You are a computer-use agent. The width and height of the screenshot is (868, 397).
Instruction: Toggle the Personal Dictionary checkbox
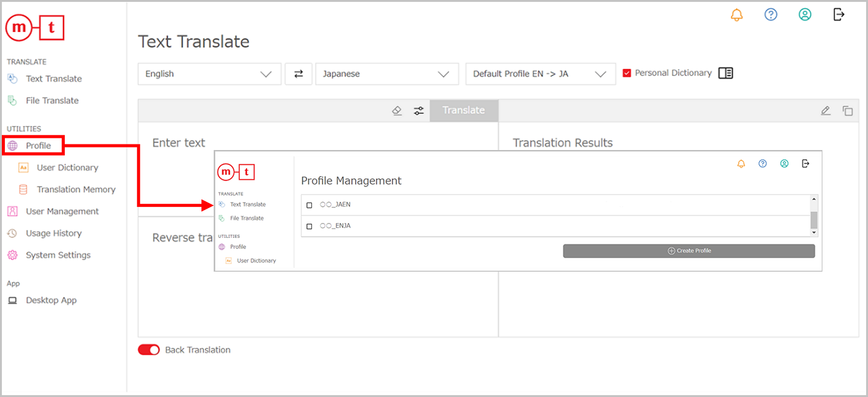tap(627, 73)
